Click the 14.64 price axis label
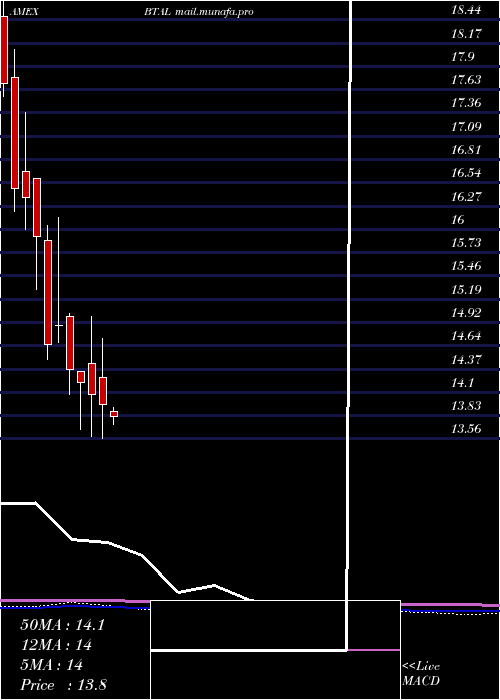Viewport: 500px width, 700px height. (466, 336)
